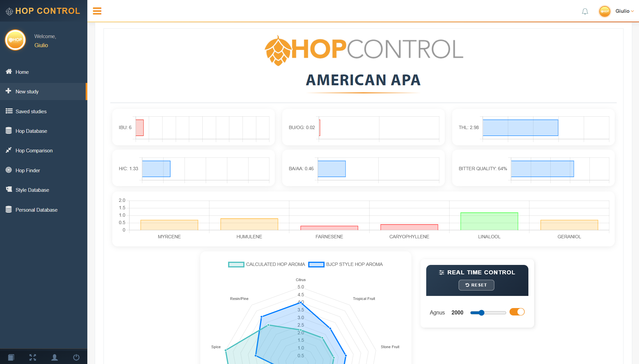Image resolution: width=639 pixels, height=364 pixels.
Task: Click the user profile icon in footer
Action: coord(54,357)
